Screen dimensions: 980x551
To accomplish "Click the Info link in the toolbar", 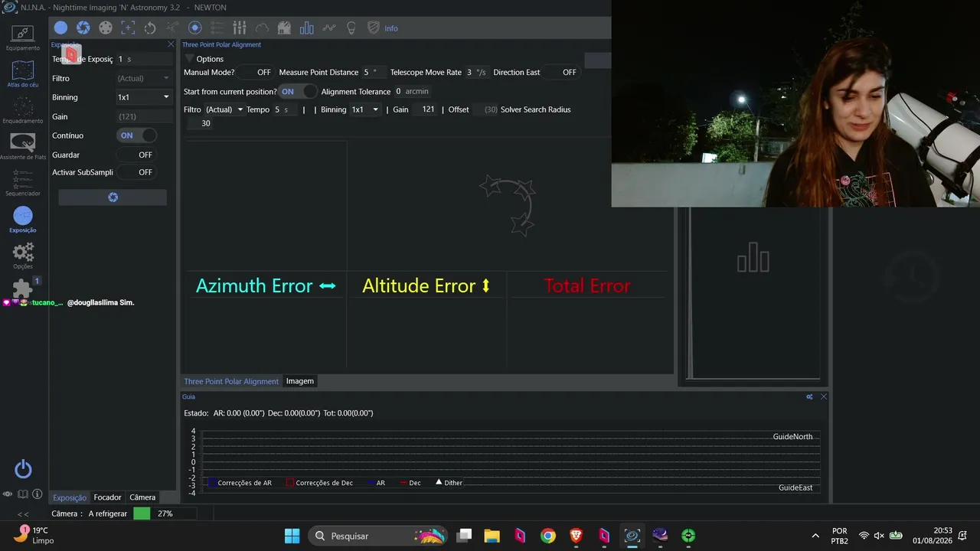I will coord(391,28).
